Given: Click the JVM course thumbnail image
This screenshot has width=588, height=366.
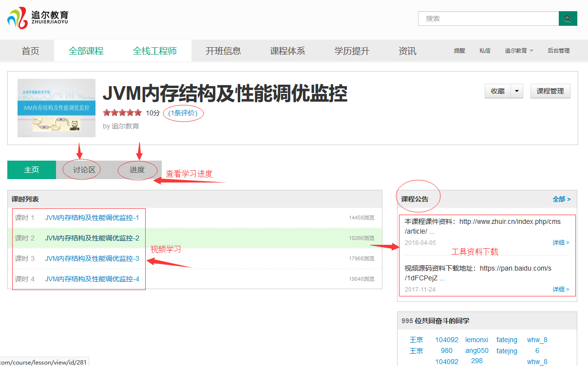Looking at the screenshot, I should click(x=57, y=108).
